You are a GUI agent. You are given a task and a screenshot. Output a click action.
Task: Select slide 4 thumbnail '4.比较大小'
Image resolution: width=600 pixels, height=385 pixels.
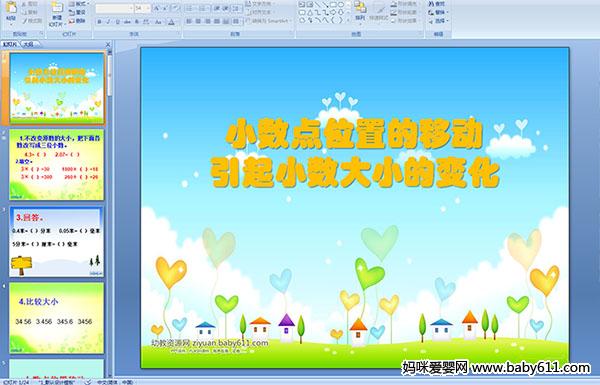pyautogui.click(x=57, y=318)
